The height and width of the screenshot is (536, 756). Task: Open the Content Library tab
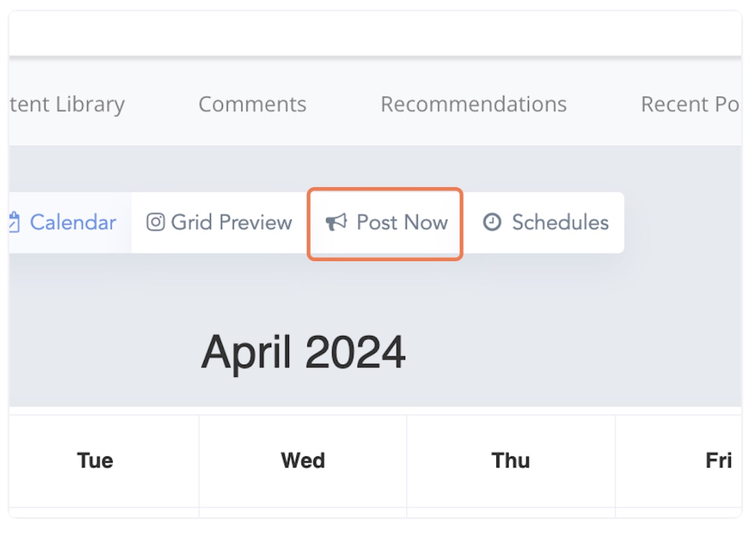[x=67, y=105]
